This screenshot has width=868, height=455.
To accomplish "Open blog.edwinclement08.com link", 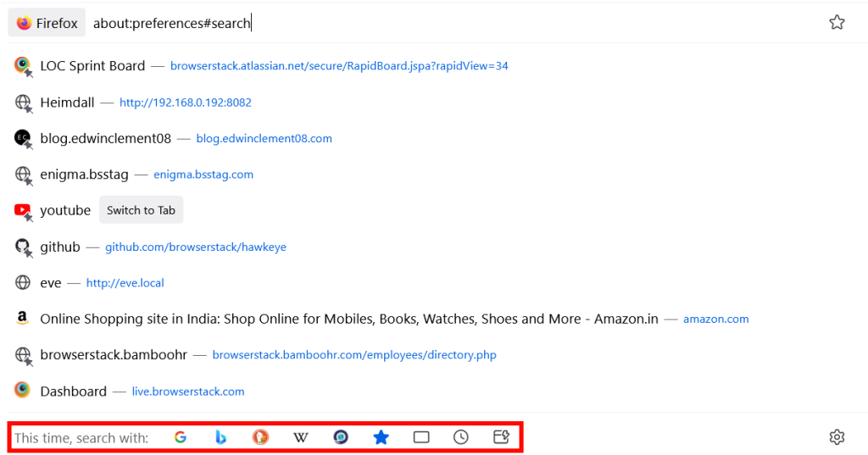I will (x=264, y=138).
